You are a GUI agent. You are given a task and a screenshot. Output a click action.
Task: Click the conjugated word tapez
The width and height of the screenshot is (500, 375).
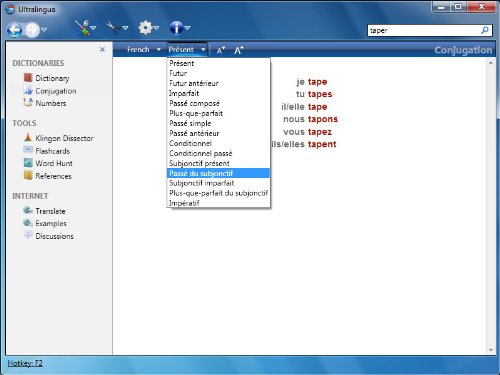(320, 132)
